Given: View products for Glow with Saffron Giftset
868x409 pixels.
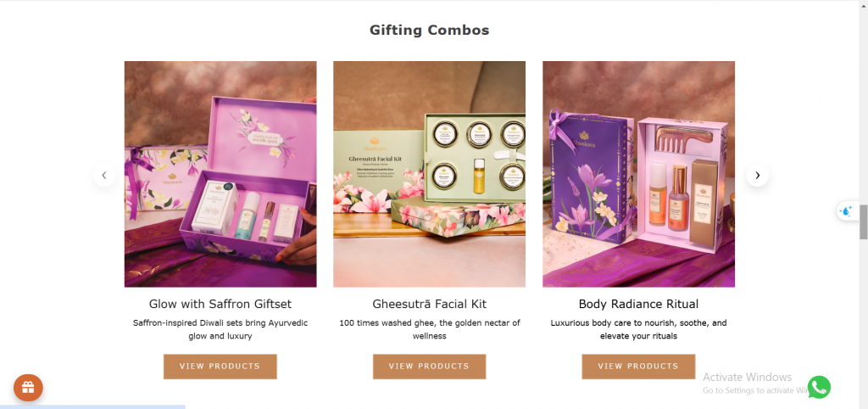Looking at the screenshot, I should [x=220, y=367].
